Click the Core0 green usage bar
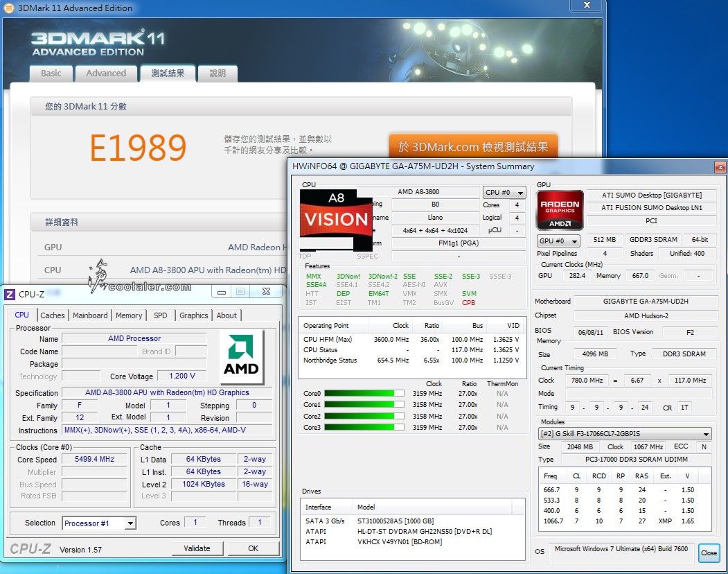This screenshot has height=574, width=728. [x=364, y=394]
